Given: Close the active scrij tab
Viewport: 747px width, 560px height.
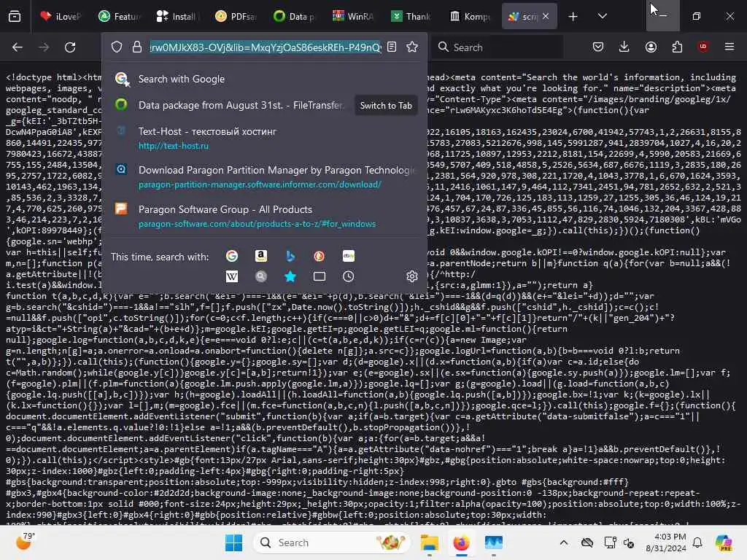Looking at the screenshot, I should [546, 16].
